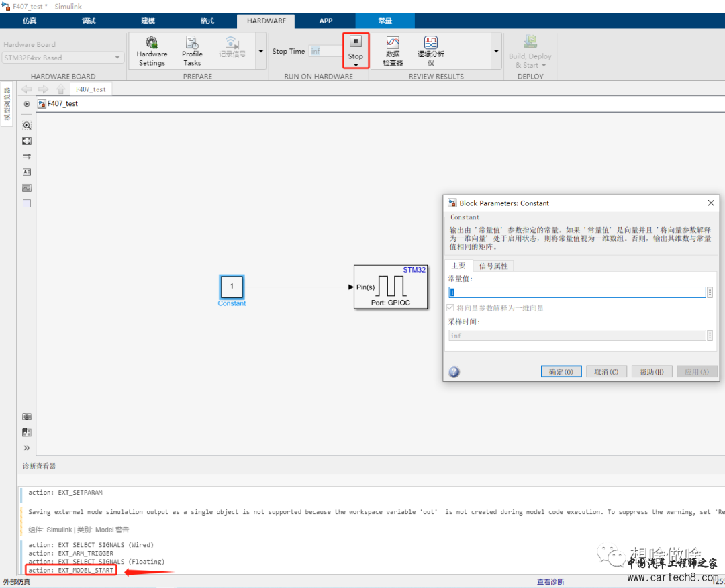Click 确定(O) button
Viewport: 725px width, 588px height.
tap(561, 372)
